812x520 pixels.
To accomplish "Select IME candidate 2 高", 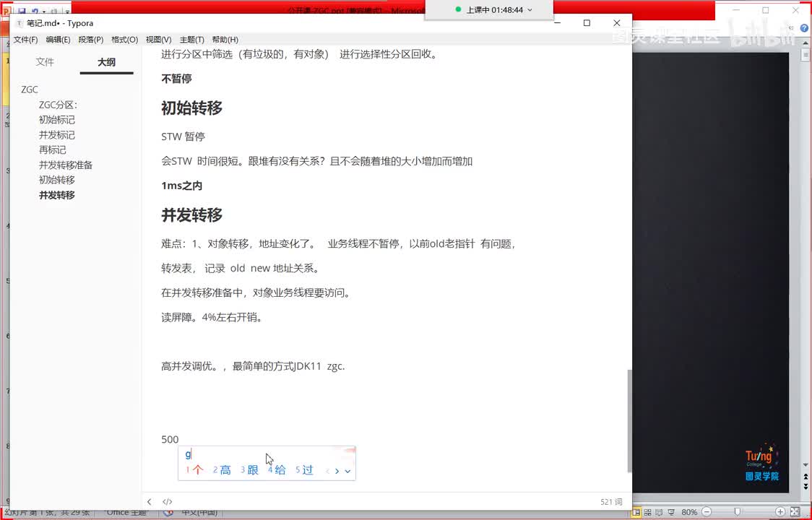I will [x=222, y=470].
